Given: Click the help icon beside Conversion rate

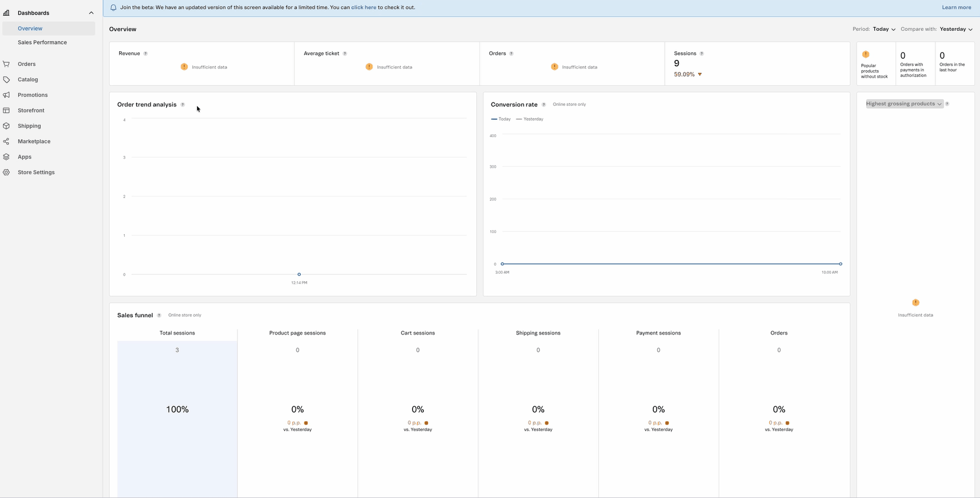Looking at the screenshot, I should pos(544,105).
